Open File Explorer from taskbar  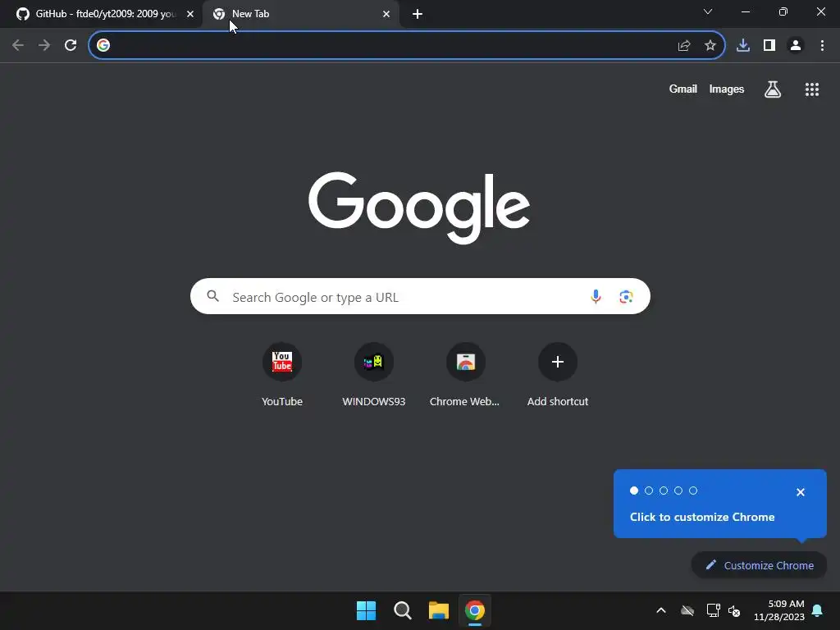click(438, 610)
